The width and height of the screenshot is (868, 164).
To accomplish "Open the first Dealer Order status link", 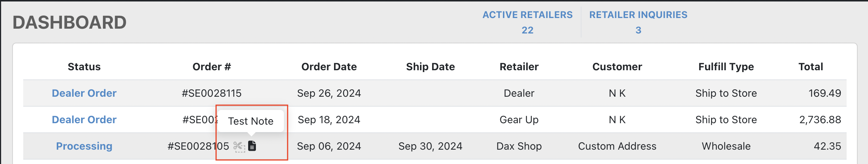I will click(x=84, y=93).
